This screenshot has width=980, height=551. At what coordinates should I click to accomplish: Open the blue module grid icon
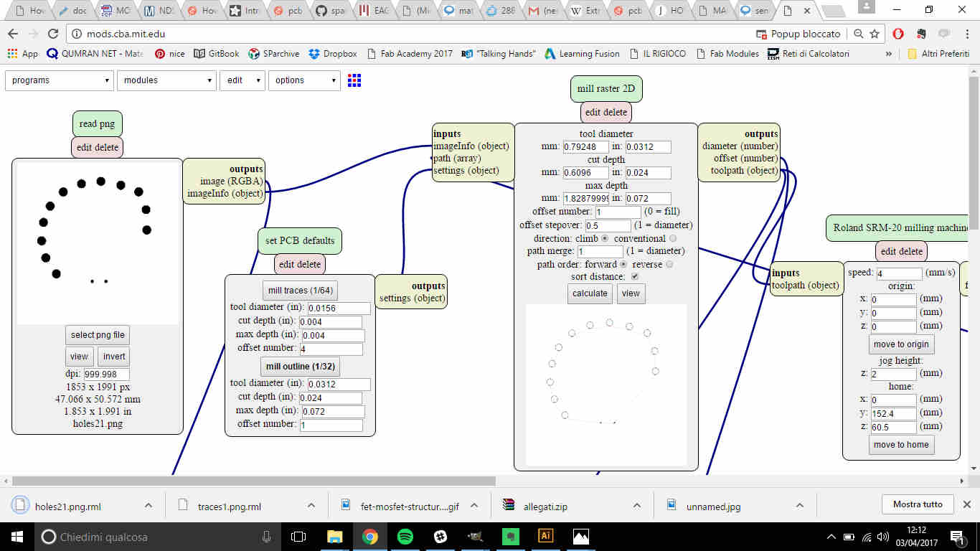pos(354,80)
